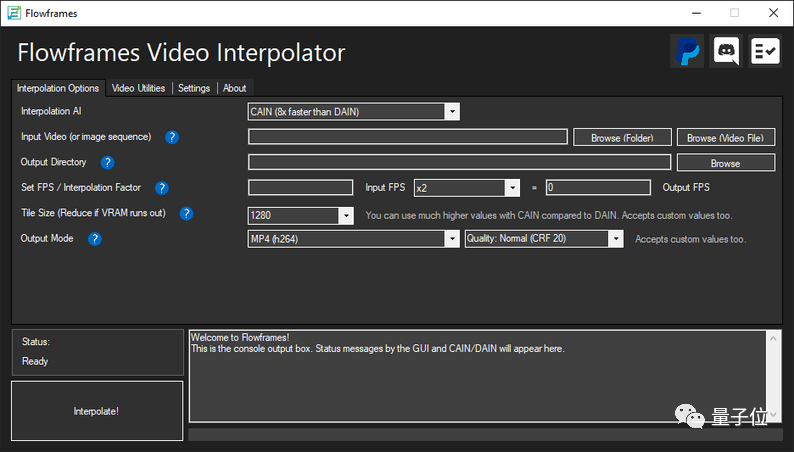Viewport: 794px width, 452px height.
Task: Click the Browse (Folder) button
Action: click(622, 138)
